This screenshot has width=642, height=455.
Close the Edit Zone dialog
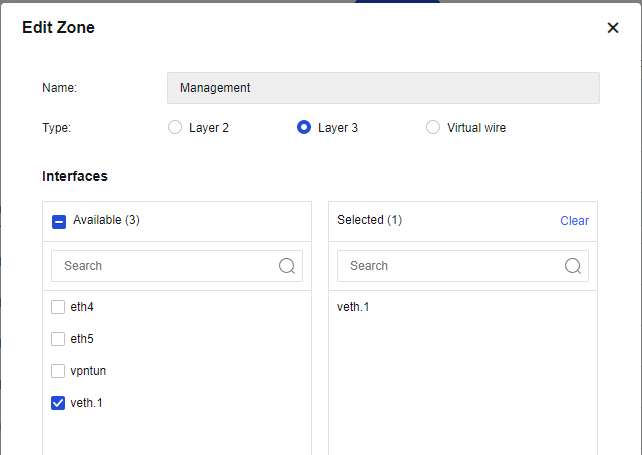[x=613, y=28]
